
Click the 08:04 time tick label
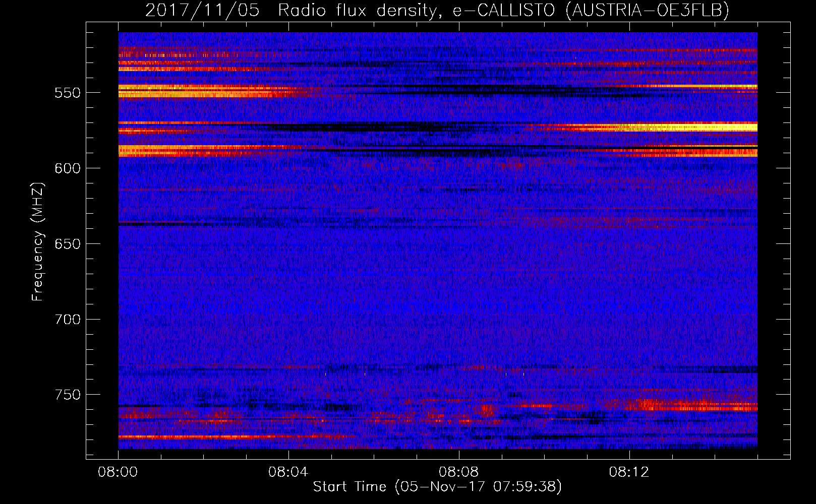(x=288, y=472)
